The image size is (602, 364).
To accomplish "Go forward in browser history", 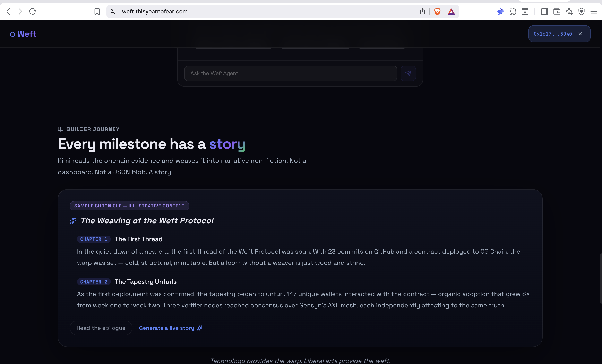I will pyautogui.click(x=20, y=11).
